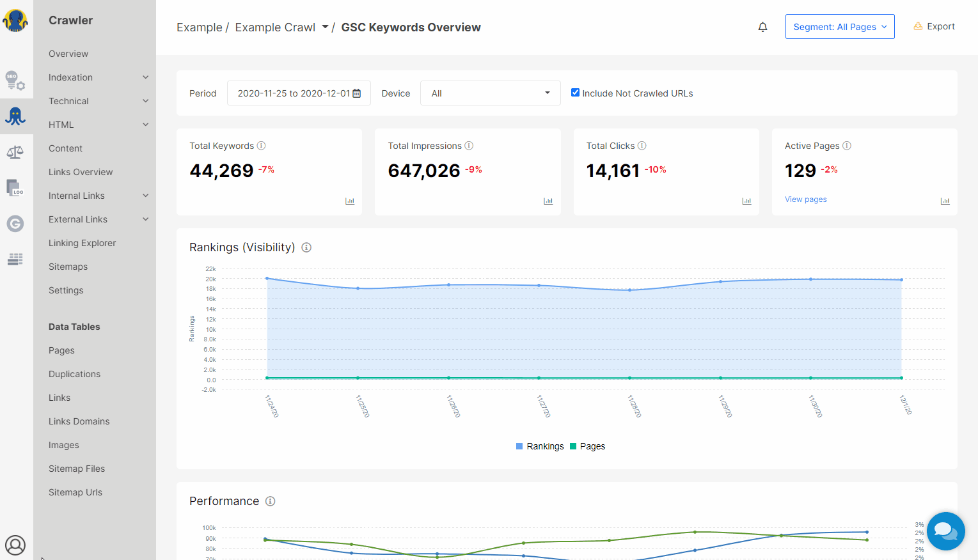This screenshot has width=978, height=560.
Task: Select the Crawler octopus icon
Action: pos(15,116)
